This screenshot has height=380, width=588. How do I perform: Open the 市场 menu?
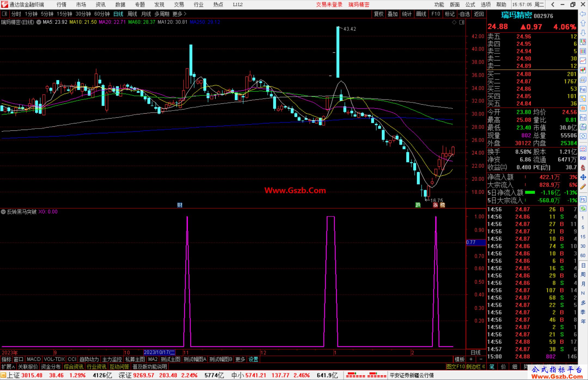click(x=81, y=4)
